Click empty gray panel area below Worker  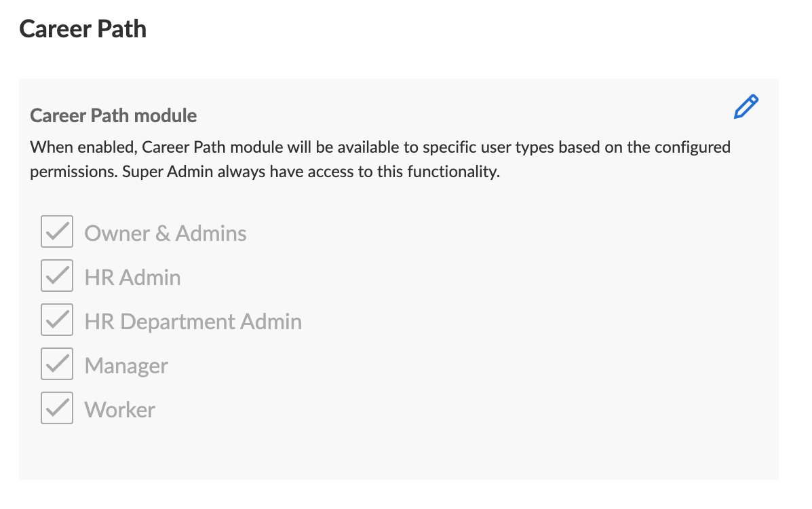tap(399, 451)
